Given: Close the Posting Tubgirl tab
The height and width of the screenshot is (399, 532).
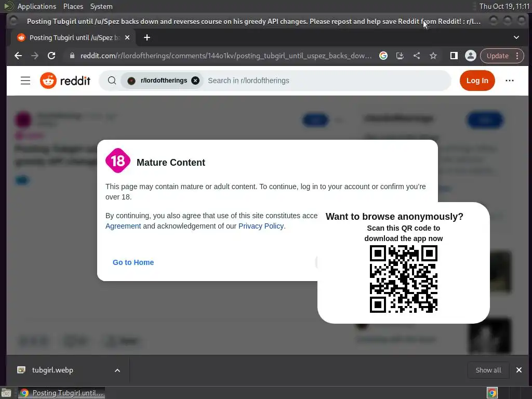Looking at the screenshot, I should [x=127, y=37].
